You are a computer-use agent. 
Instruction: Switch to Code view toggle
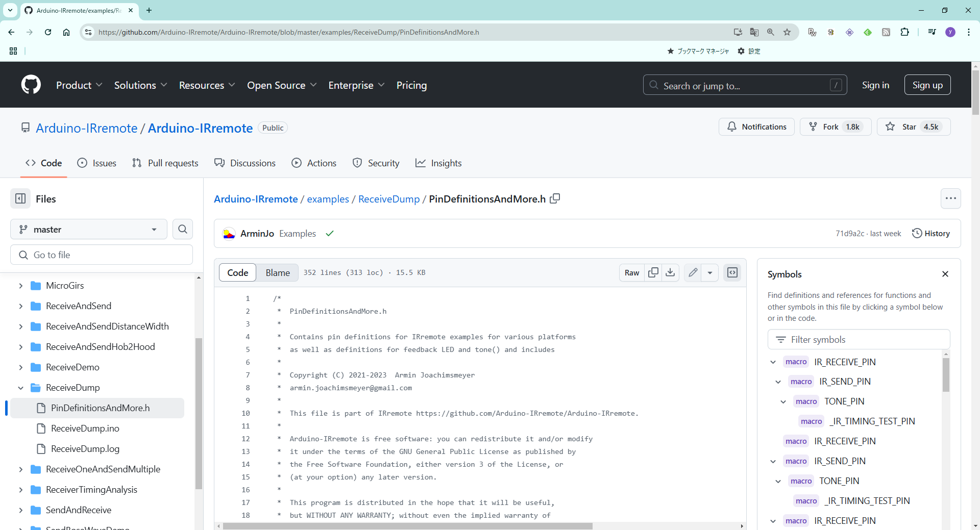point(238,272)
